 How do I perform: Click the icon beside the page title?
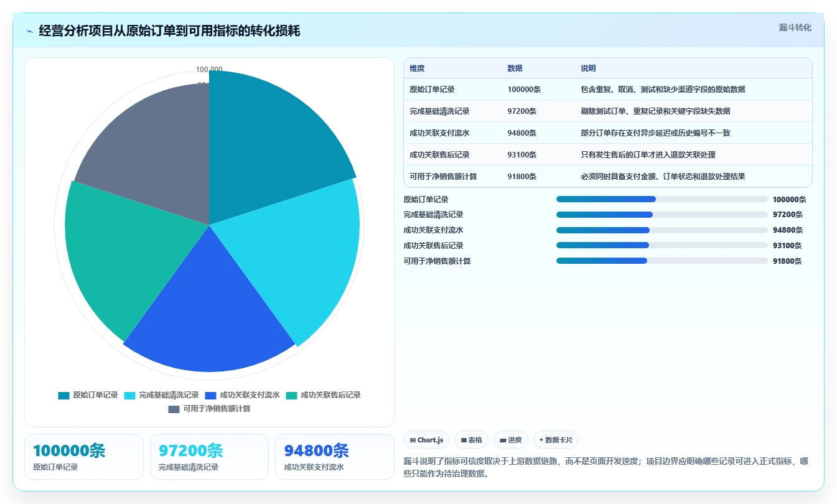tap(30, 30)
